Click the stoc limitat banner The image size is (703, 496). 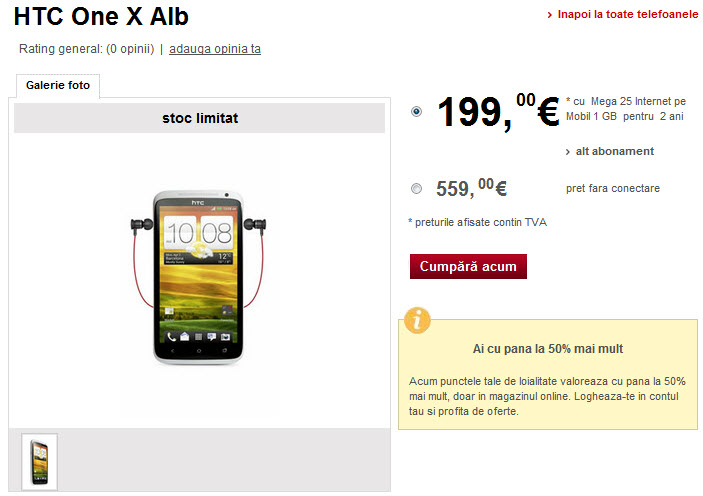click(200, 118)
